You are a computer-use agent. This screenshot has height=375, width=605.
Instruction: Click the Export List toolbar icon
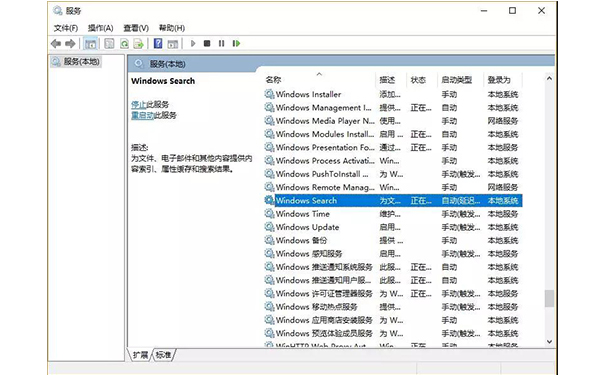tap(138, 44)
